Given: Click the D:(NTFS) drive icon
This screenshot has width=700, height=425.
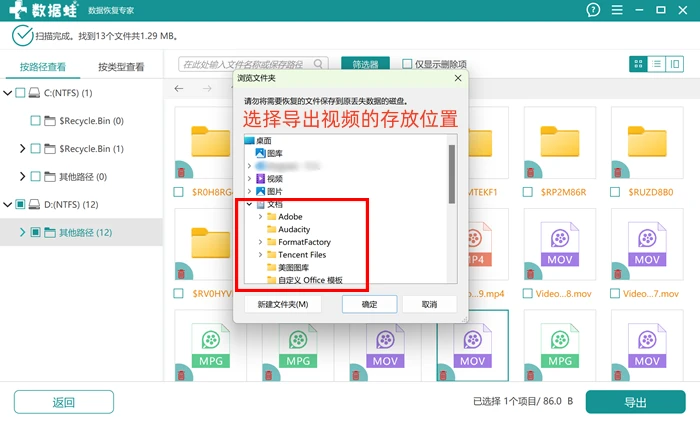Looking at the screenshot, I should pyautogui.click(x=34, y=204).
